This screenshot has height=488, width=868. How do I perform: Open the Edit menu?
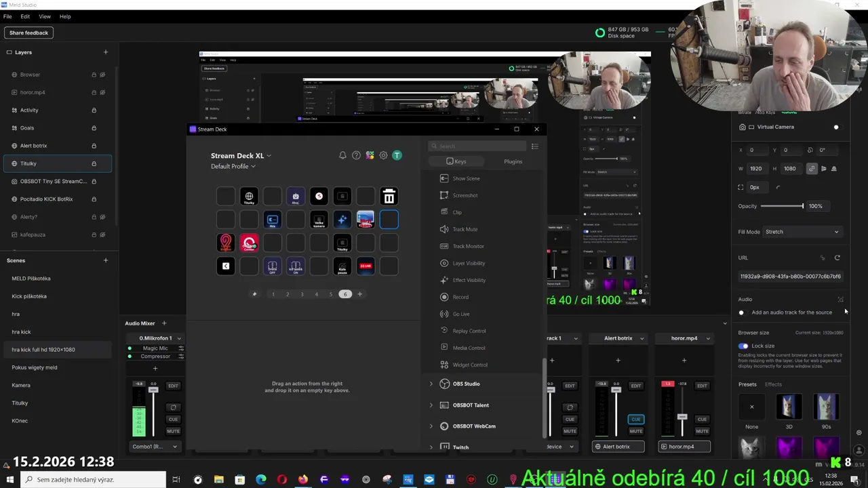coord(25,16)
